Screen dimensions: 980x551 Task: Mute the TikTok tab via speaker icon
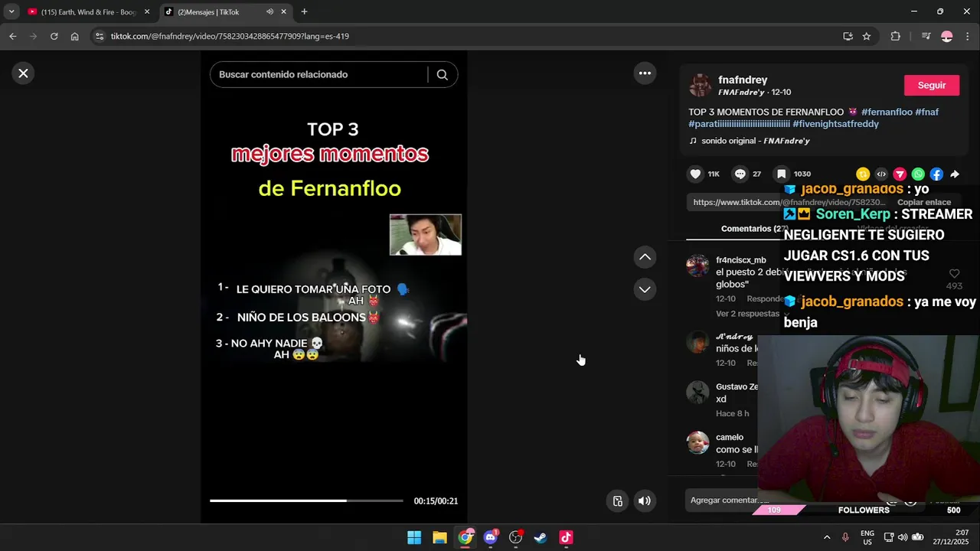(x=269, y=12)
